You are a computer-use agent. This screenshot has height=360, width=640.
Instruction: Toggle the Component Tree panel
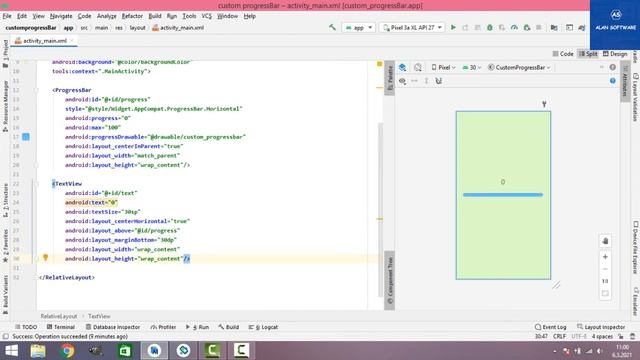(390, 280)
